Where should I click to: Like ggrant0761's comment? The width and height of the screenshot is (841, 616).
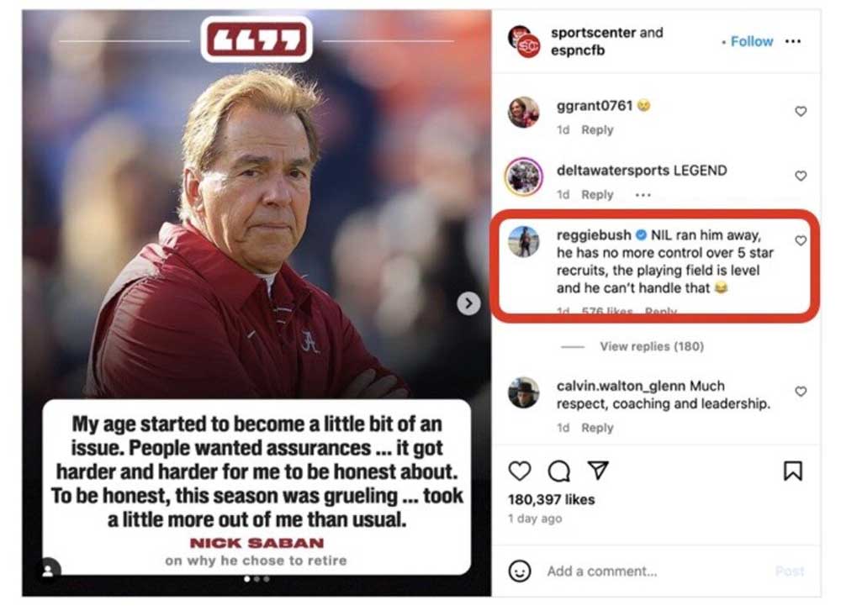pyautogui.click(x=801, y=111)
